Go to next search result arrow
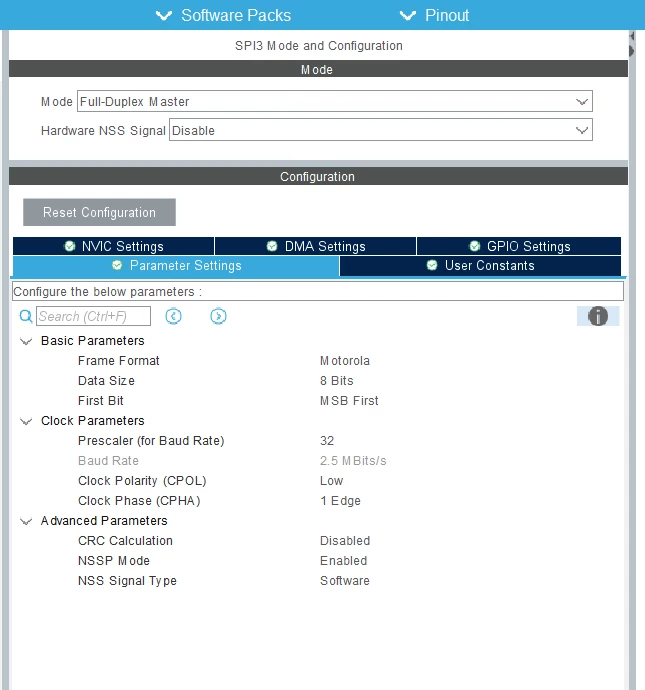The width and height of the screenshot is (645, 690). (x=218, y=316)
